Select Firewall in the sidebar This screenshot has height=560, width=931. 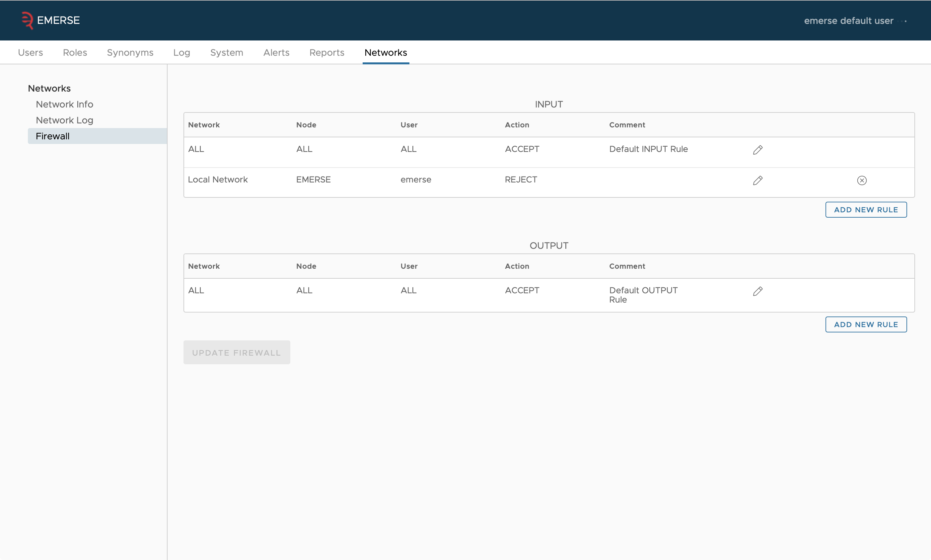click(97, 136)
